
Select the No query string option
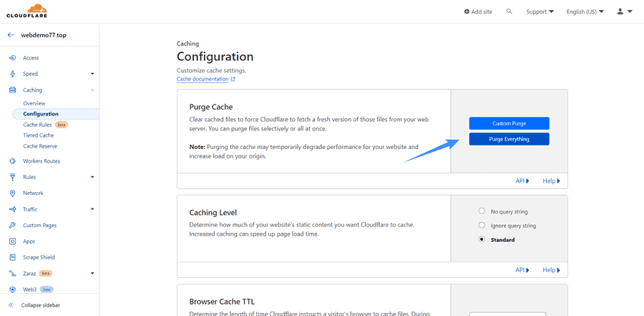coord(482,211)
